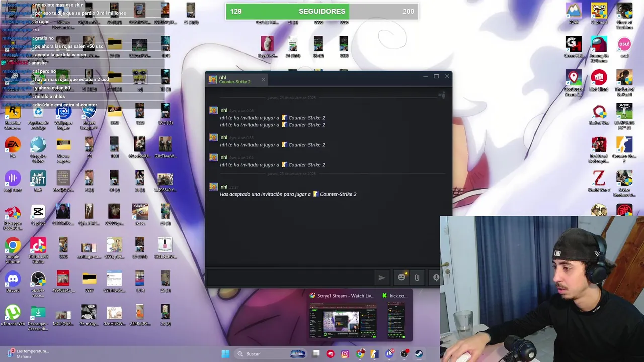Open the Logi Tune desktop shortcut
Image resolution: width=644 pixels, height=362 pixels.
pos(13,182)
